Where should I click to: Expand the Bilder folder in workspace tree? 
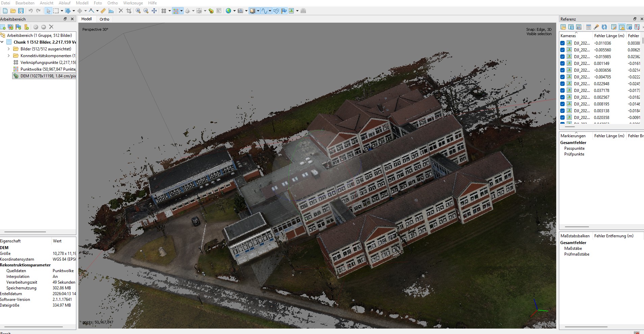click(9, 49)
